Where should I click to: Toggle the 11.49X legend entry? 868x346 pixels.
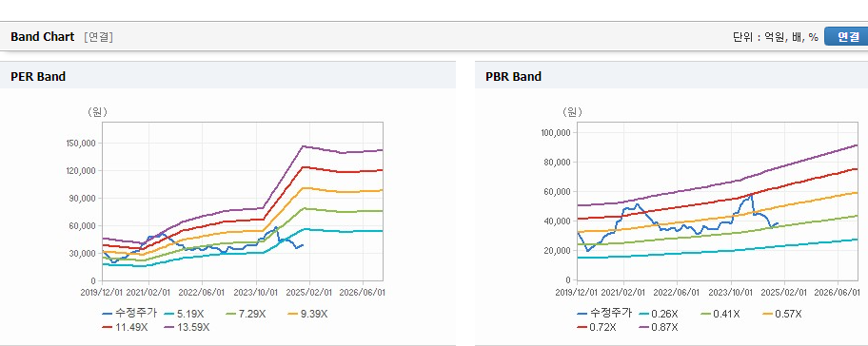[125, 327]
